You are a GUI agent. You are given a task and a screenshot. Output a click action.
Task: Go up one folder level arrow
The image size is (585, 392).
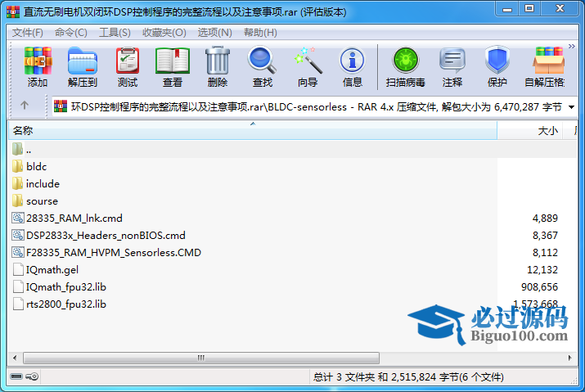(x=25, y=106)
